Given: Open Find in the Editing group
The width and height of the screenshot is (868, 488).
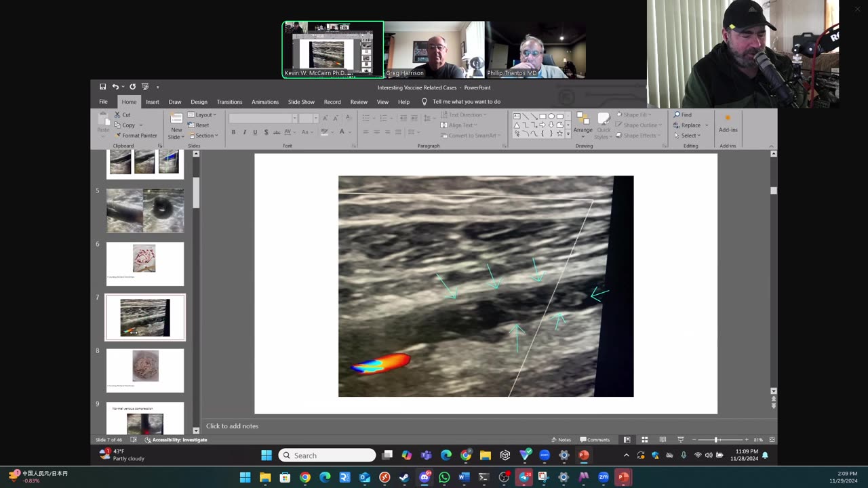Looking at the screenshot, I should click(x=683, y=115).
